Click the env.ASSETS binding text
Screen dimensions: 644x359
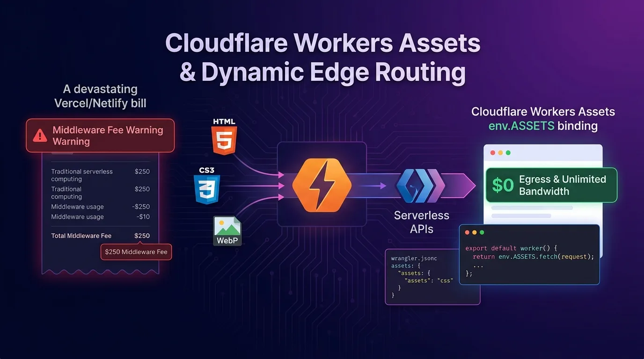click(543, 126)
